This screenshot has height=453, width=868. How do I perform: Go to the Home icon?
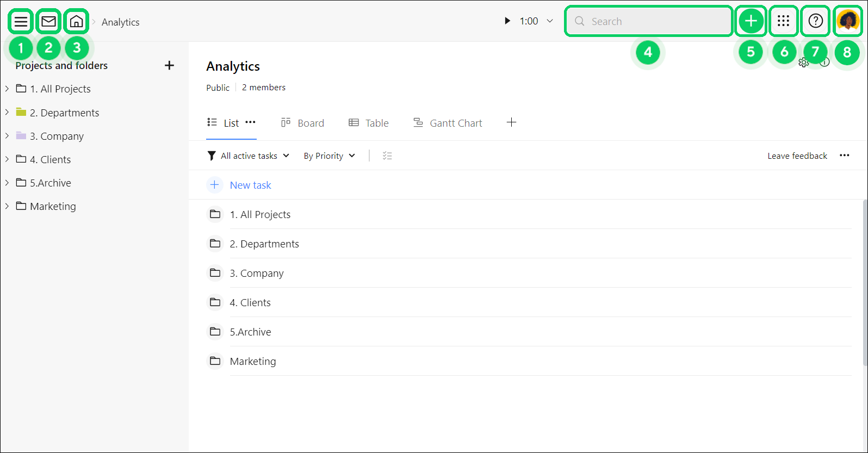click(x=77, y=22)
